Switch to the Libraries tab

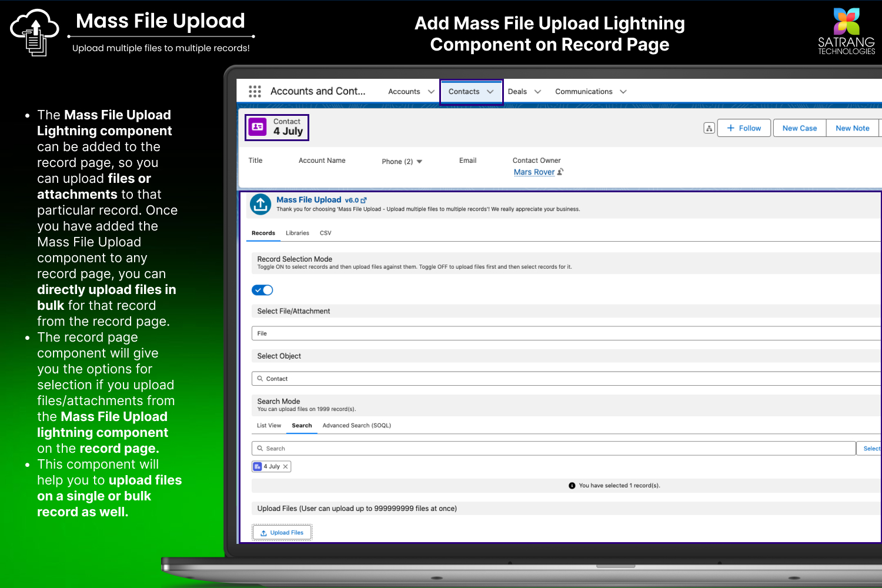click(297, 233)
